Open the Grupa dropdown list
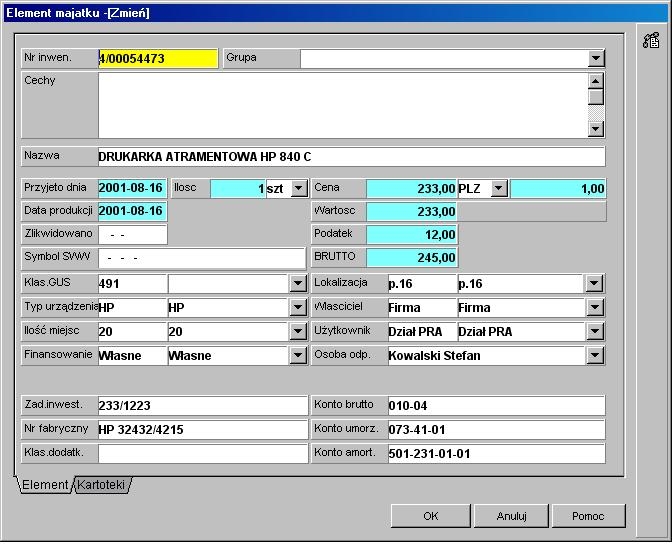672x547 pixels. point(596,58)
